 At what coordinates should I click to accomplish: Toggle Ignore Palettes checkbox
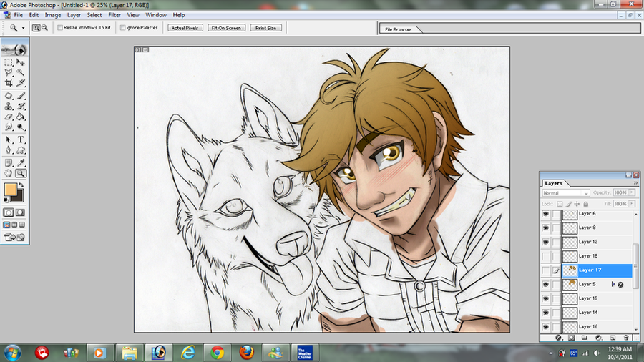click(x=123, y=27)
